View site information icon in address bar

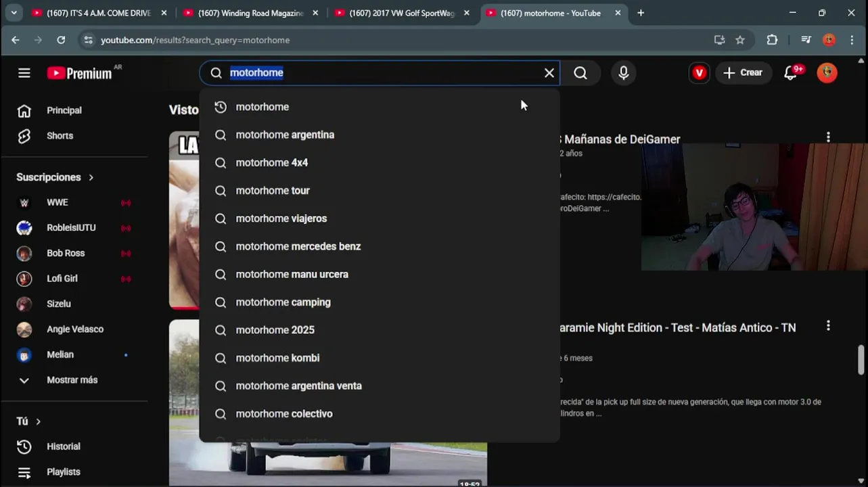pyautogui.click(x=88, y=40)
